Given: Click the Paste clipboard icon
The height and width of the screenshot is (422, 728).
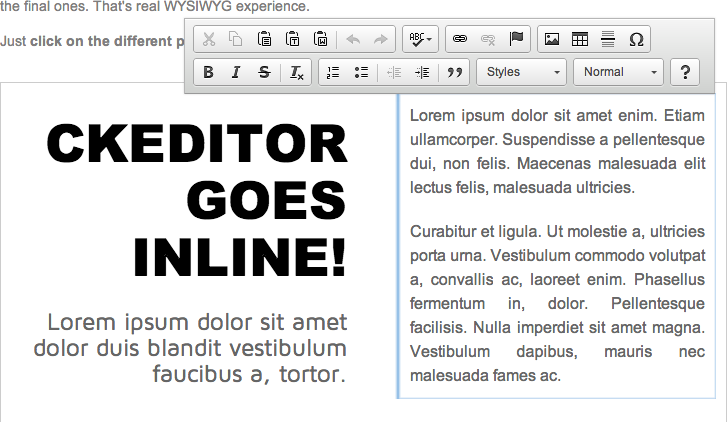Looking at the screenshot, I should [264, 39].
